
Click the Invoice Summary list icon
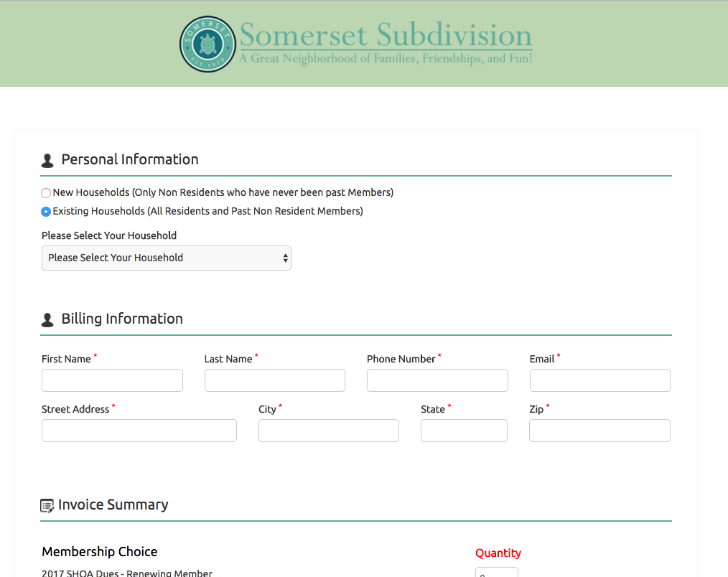(x=47, y=506)
